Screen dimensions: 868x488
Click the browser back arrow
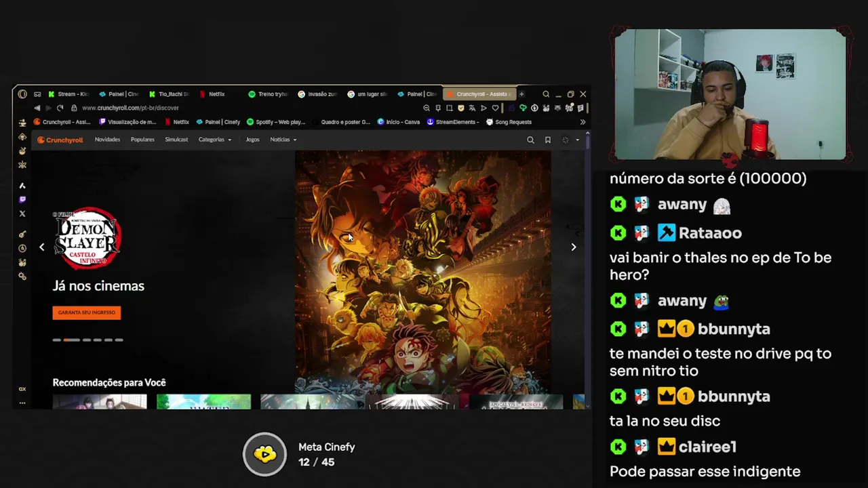tap(37, 108)
